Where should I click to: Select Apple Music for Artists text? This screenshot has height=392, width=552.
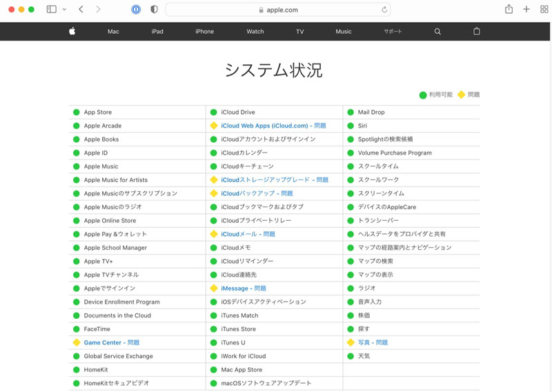[x=116, y=180]
